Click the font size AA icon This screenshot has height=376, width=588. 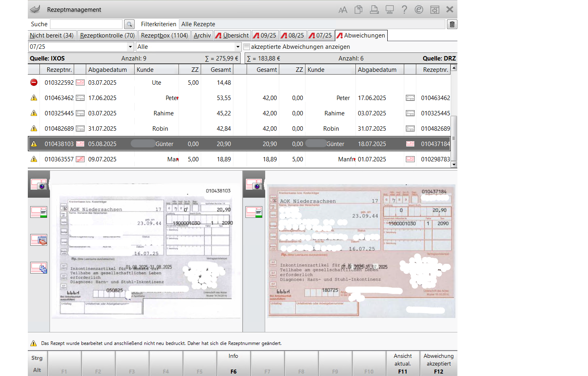343,10
